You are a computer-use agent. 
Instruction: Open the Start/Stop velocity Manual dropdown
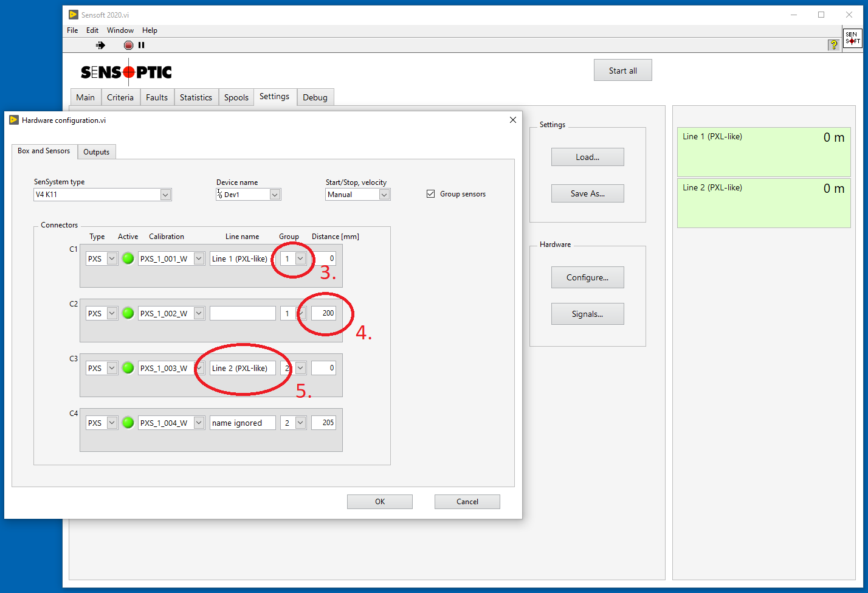(x=384, y=195)
